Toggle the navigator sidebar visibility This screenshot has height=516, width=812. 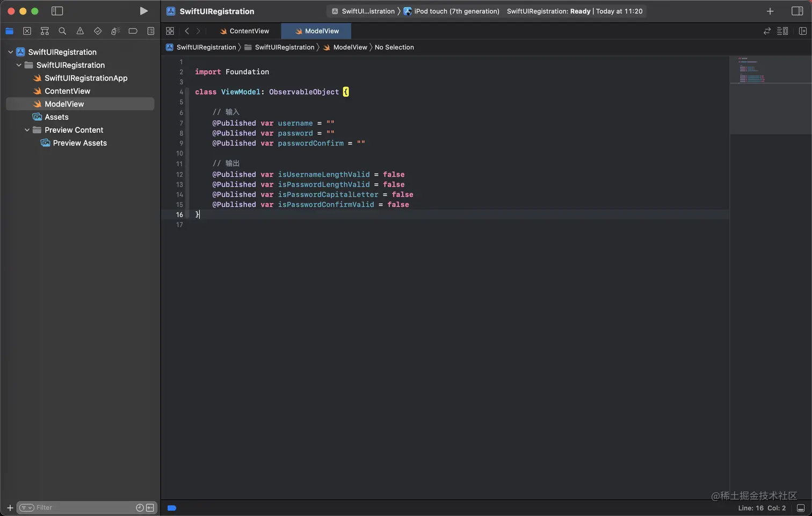[57, 11]
